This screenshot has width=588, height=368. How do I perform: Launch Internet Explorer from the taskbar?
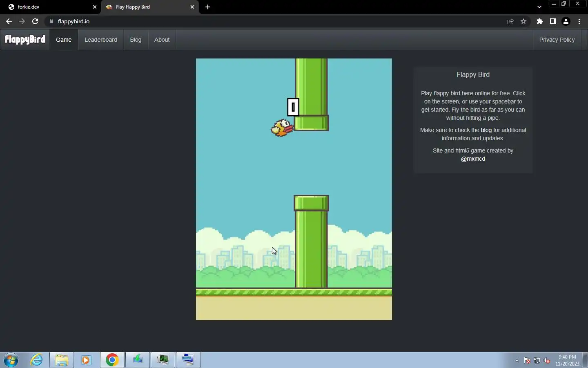[37, 360]
